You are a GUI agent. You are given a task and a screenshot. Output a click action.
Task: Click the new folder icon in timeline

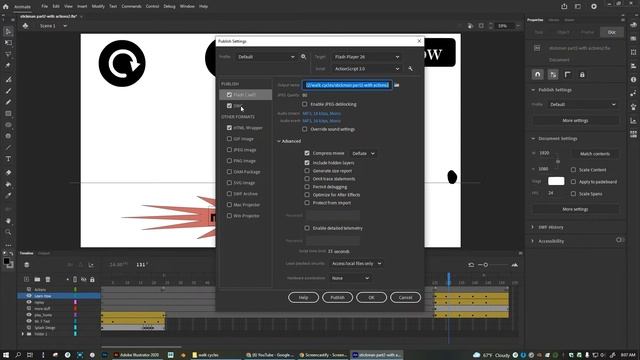37,279
